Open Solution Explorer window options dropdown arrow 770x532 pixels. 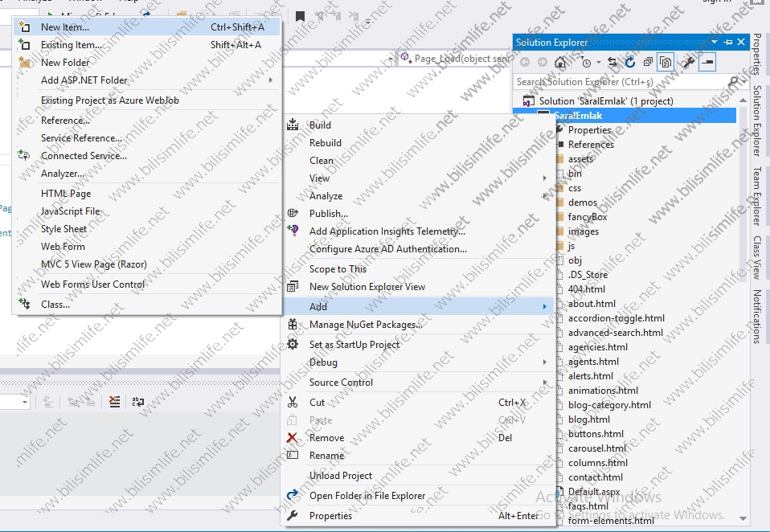pos(715,43)
